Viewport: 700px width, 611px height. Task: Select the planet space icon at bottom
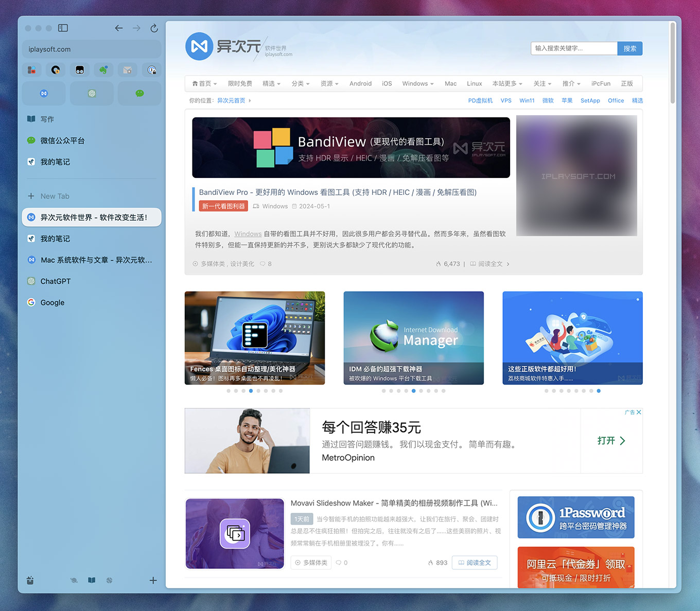pyautogui.click(x=74, y=580)
